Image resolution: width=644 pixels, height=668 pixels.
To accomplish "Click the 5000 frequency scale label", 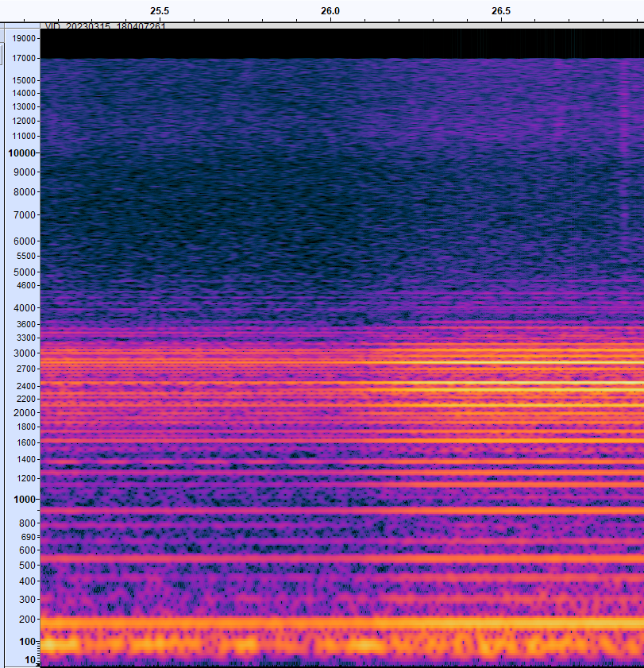I will [26, 272].
